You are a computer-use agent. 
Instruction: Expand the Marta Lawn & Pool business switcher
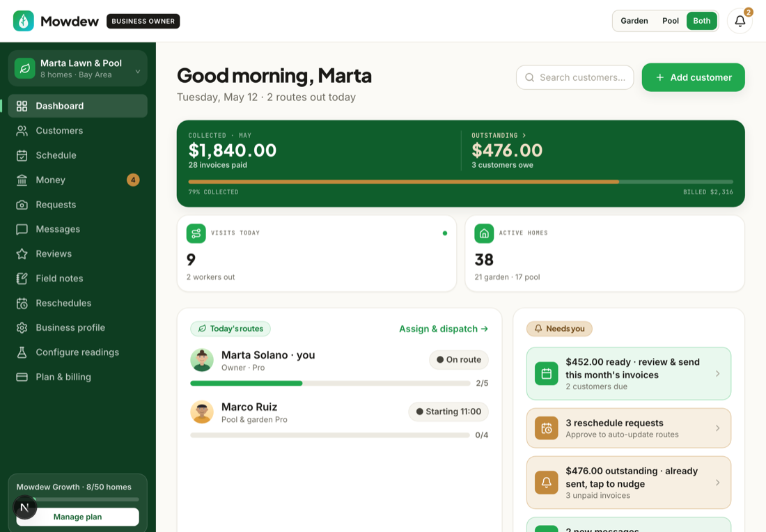coord(78,68)
